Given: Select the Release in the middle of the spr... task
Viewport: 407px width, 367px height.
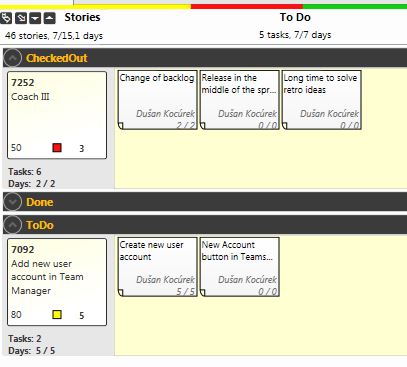Looking at the screenshot, I should [239, 100].
